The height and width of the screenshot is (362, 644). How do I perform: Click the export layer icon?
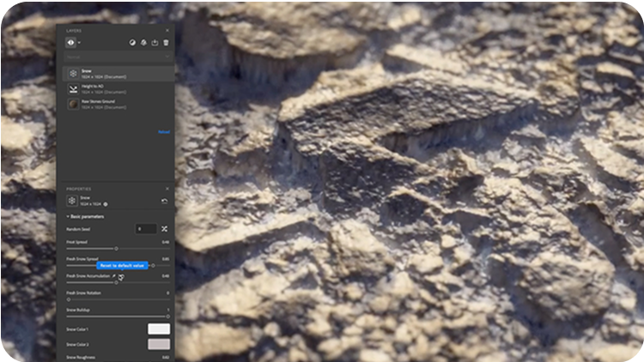[x=155, y=42]
